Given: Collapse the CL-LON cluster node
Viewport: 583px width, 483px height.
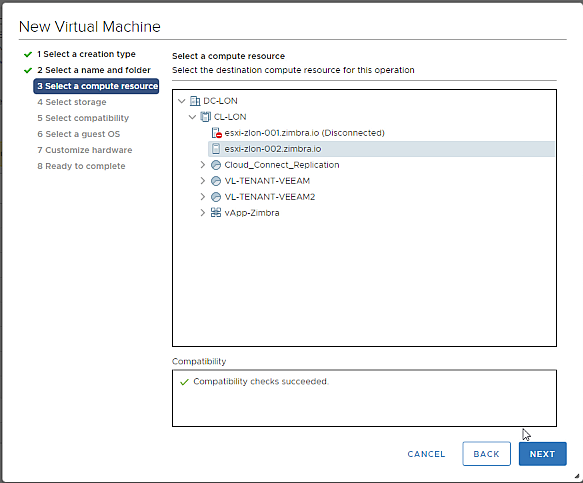Looking at the screenshot, I should (192, 117).
